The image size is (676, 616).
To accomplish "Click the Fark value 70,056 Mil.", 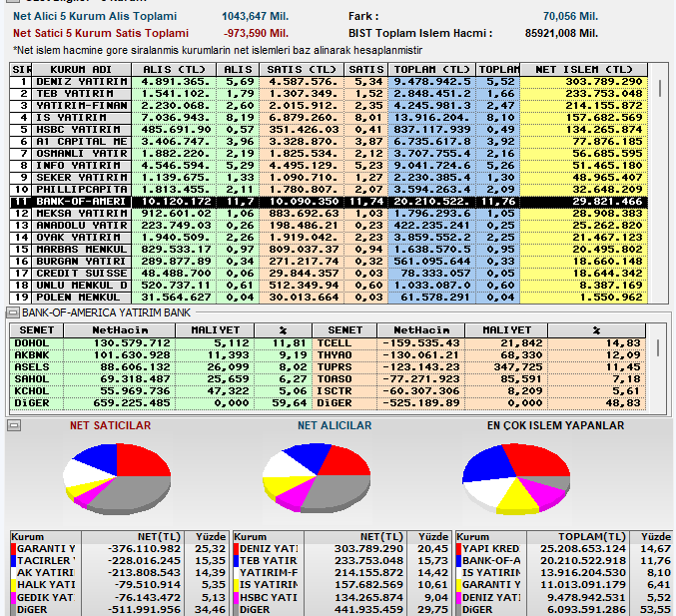I will click(x=570, y=16).
